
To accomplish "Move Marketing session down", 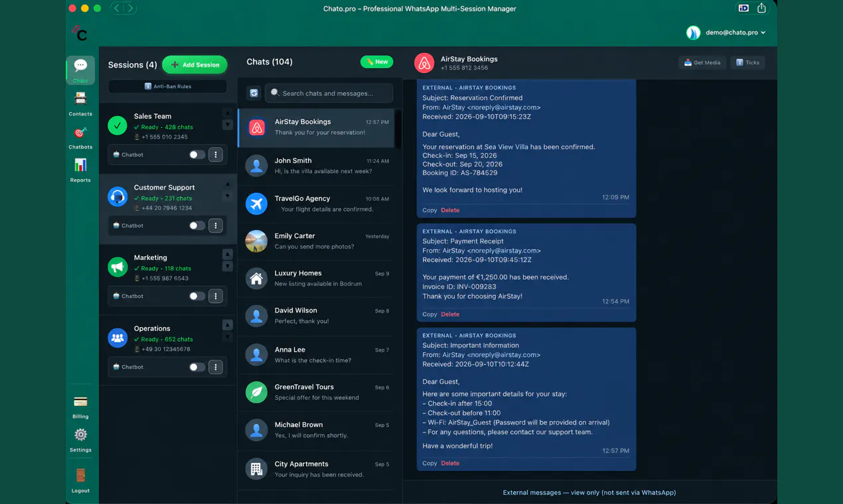I will (228, 267).
